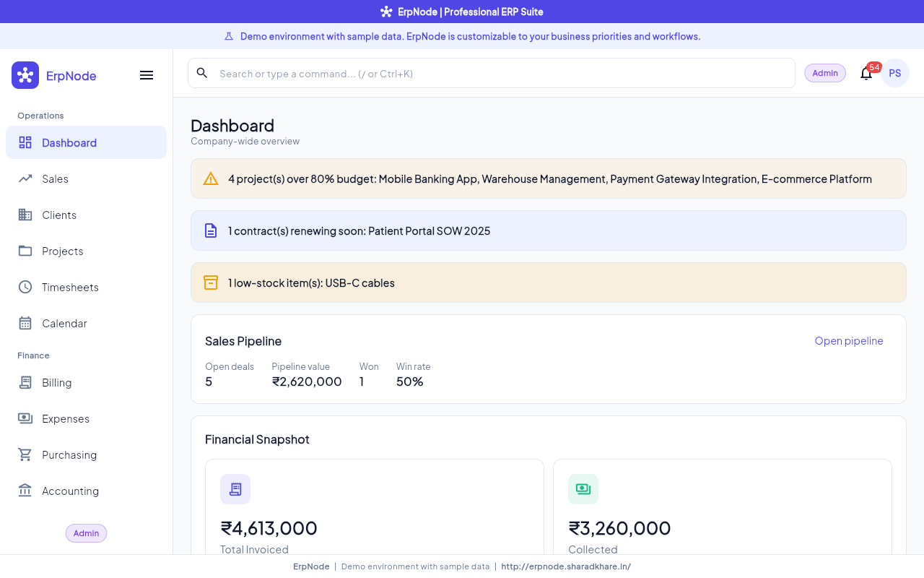The image size is (924, 578).
Task: Click the contract renewing soon alert
Action: (x=549, y=230)
